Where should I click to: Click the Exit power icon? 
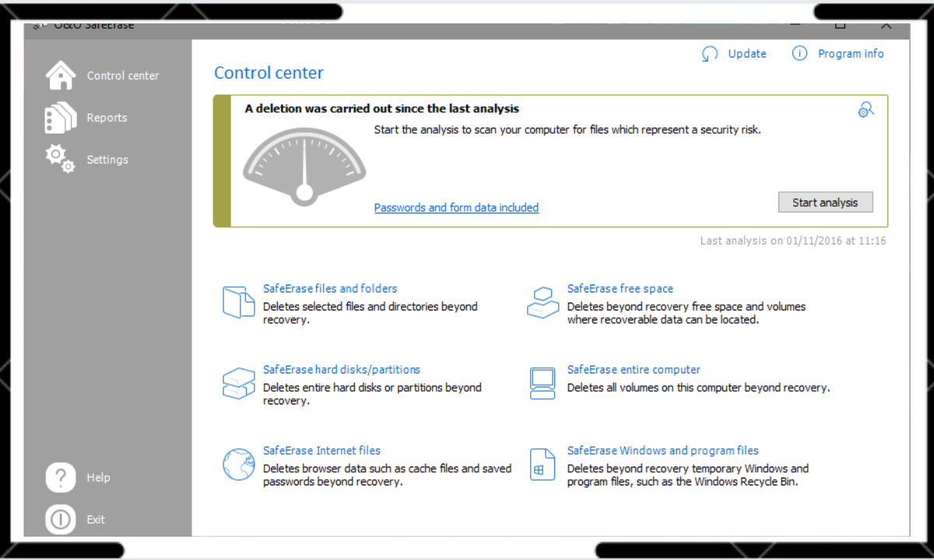[61, 520]
